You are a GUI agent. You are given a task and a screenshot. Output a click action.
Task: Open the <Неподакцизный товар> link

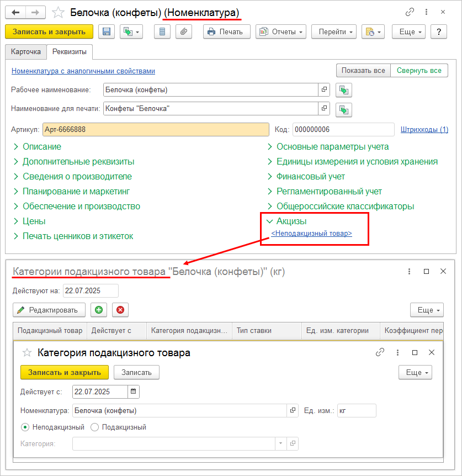coord(311,234)
